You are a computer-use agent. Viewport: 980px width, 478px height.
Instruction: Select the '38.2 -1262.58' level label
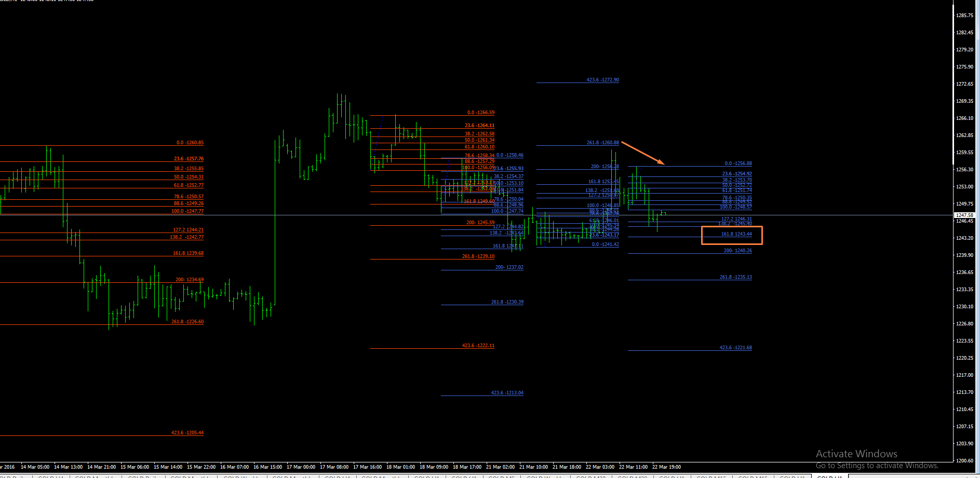(x=480, y=134)
